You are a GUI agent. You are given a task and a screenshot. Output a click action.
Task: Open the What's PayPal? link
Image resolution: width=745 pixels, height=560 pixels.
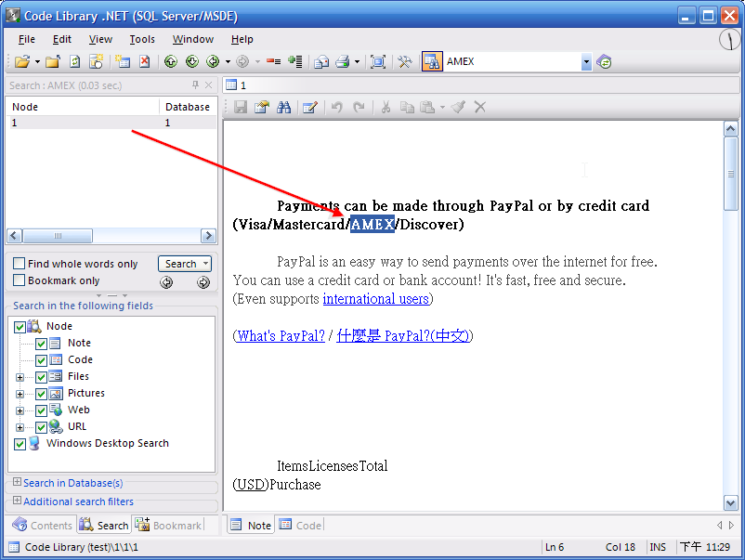(x=281, y=336)
